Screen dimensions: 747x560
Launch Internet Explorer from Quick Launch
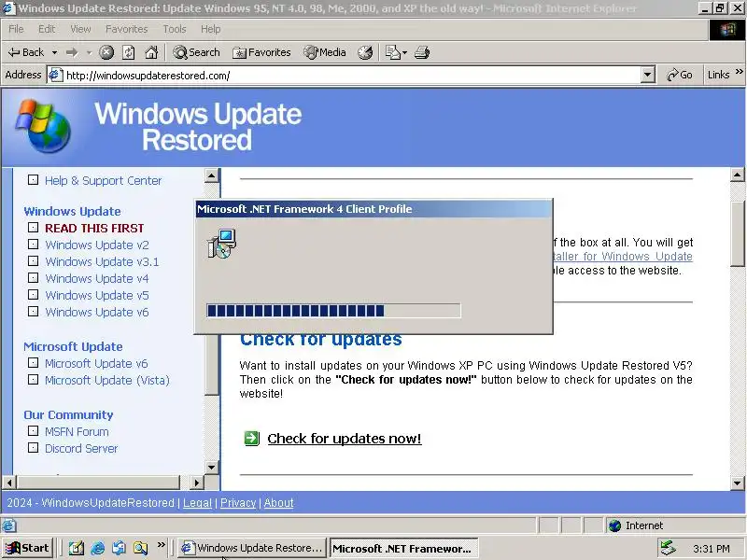tap(98, 548)
